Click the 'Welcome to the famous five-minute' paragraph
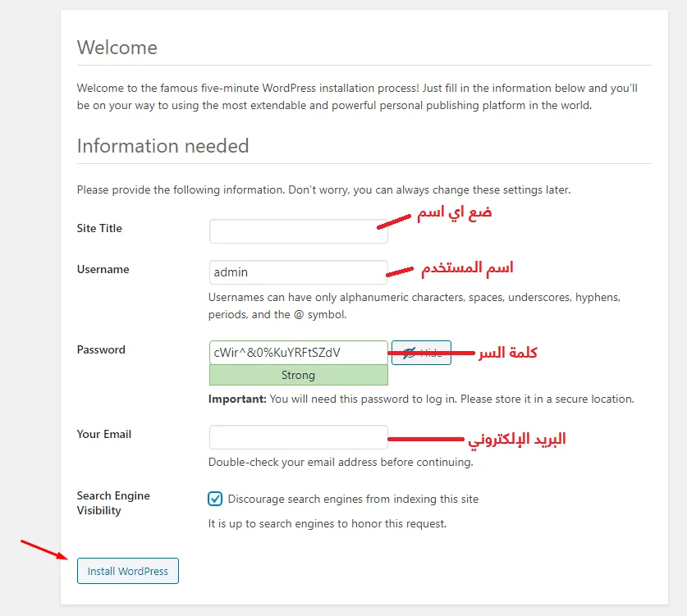This screenshot has width=687, height=616. (357, 97)
